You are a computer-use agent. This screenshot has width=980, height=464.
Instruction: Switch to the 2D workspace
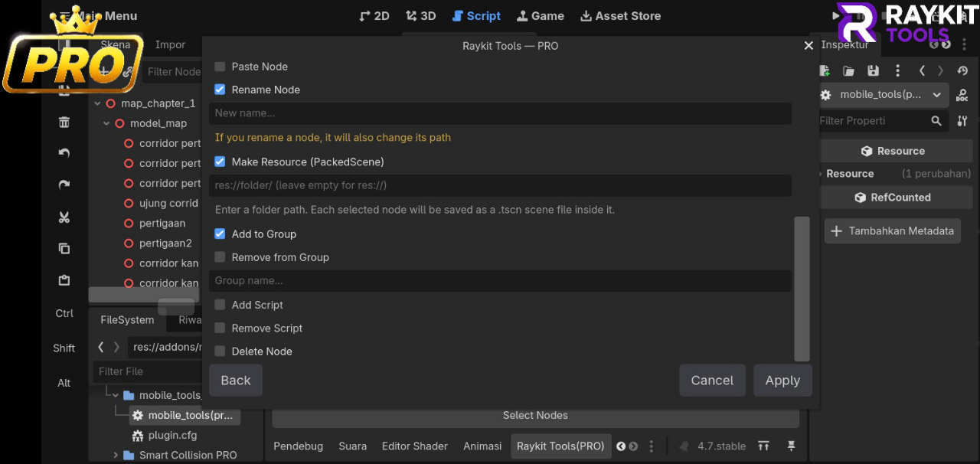tap(374, 15)
